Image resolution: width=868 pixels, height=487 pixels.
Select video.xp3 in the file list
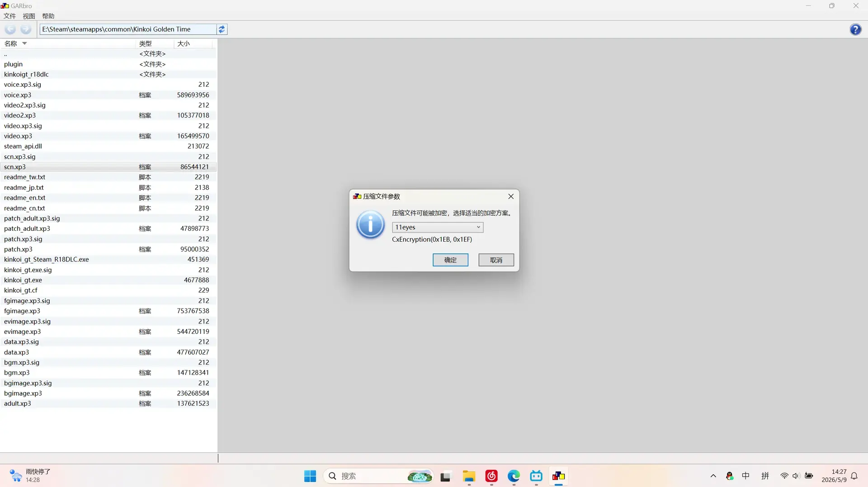pos(108,136)
